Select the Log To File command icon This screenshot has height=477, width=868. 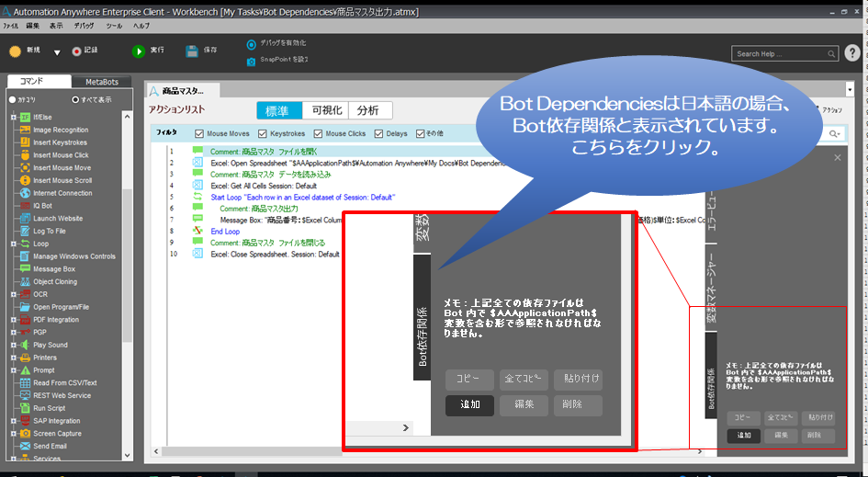[25, 231]
